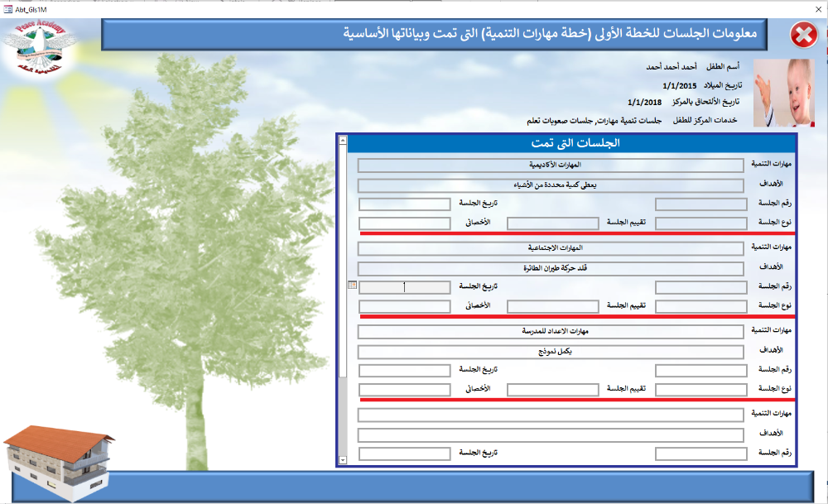
Task: Click the birth date value 1/1/2015
Action: [680, 85]
